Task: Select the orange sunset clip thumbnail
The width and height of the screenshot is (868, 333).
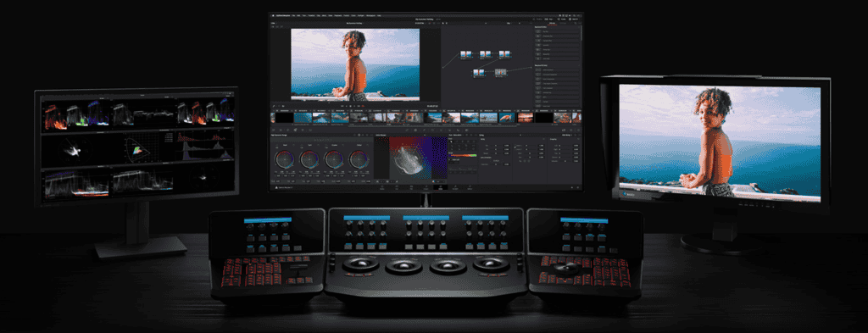Action: pyautogui.click(x=526, y=118)
